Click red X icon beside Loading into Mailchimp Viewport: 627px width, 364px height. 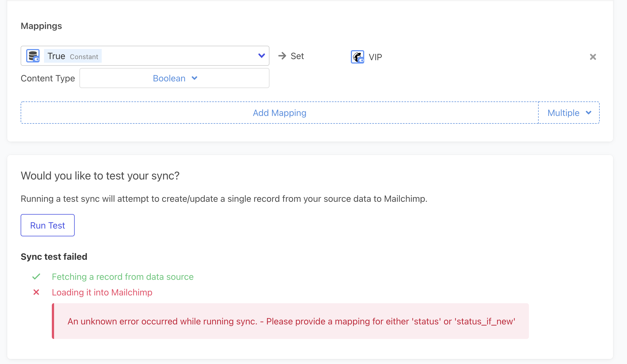(36, 292)
